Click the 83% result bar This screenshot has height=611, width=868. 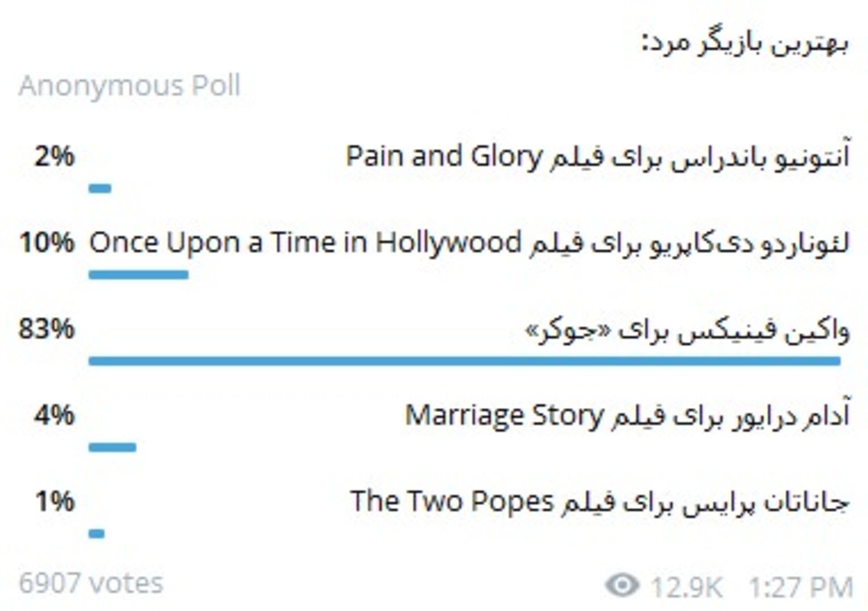tap(465, 361)
